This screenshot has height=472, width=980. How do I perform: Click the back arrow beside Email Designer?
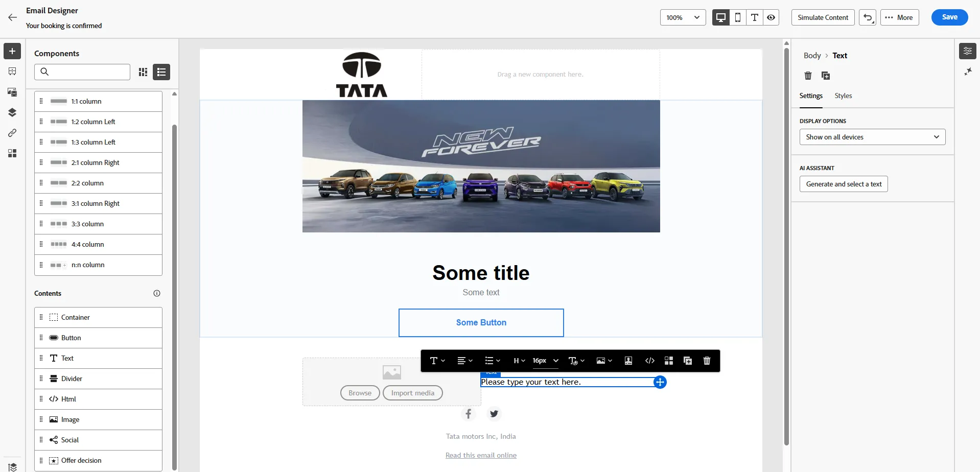point(12,17)
